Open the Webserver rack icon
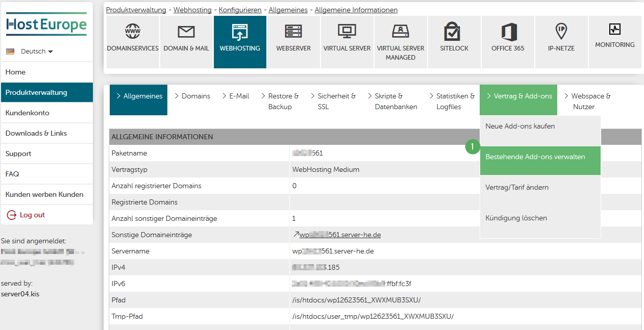The width and height of the screenshot is (644, 330). (293, 32)
